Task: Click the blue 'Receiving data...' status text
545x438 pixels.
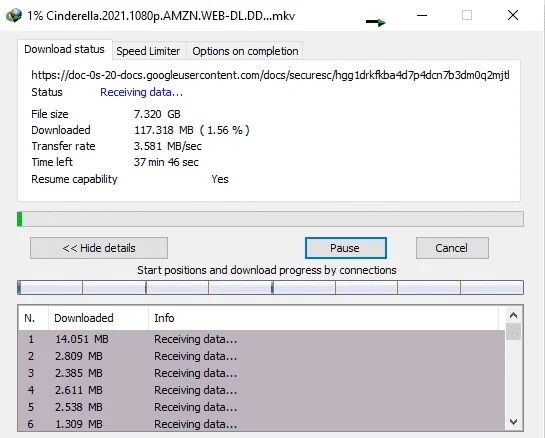Action: [x=141, y=92]
